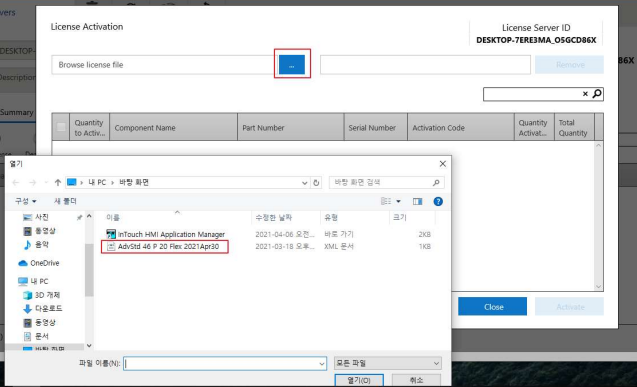Click the magnifier search icon in License Activation
This screenshot has height=387, width=637.
coord(597,94)
